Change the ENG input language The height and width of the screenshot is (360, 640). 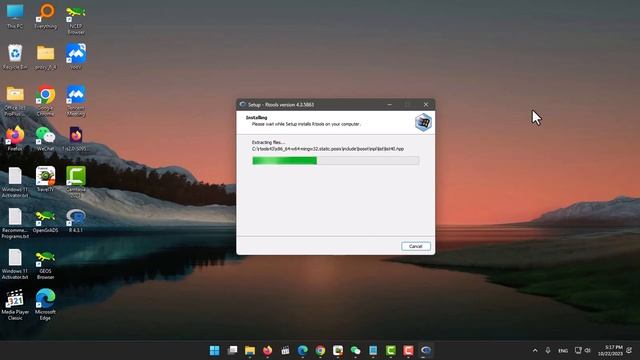coord(563,351)
